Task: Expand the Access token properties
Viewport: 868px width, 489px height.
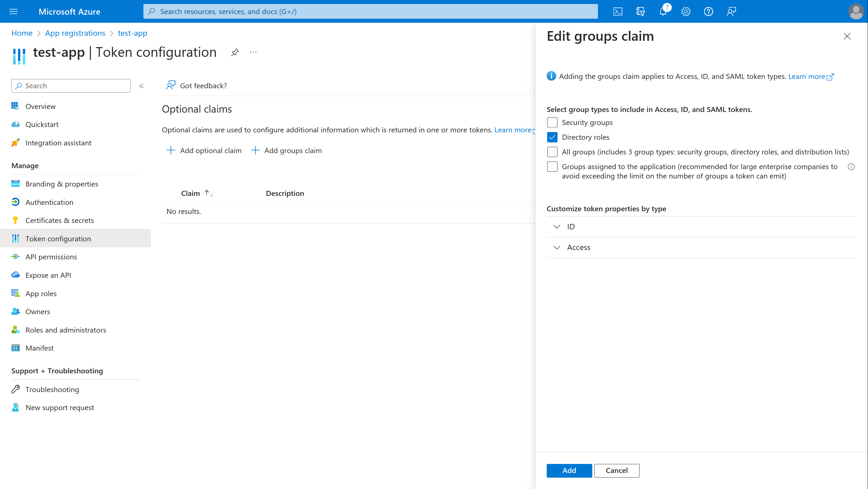Action: pos(556,247)
